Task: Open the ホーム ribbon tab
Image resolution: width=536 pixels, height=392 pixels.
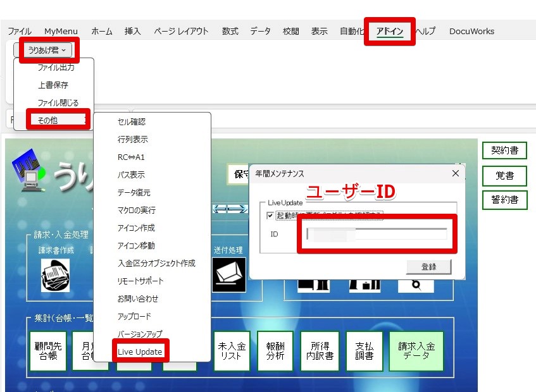Action: pos(102,31)
